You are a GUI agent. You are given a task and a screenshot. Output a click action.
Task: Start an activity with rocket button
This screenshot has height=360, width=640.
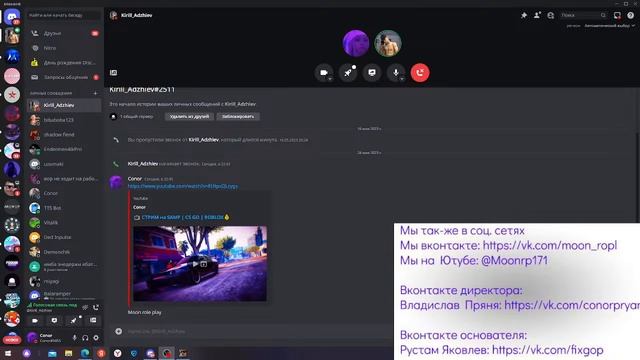click(348, 73)
